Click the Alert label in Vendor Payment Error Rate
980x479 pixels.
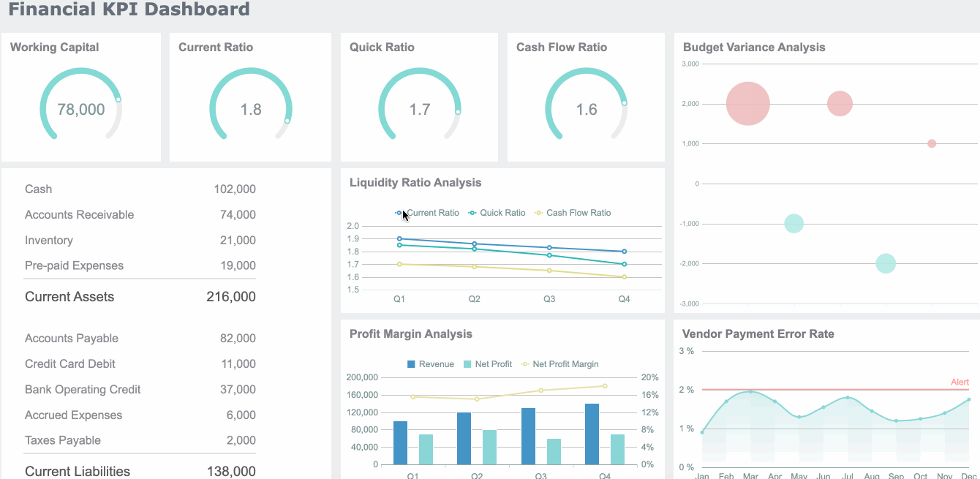[x=960, y=382]
